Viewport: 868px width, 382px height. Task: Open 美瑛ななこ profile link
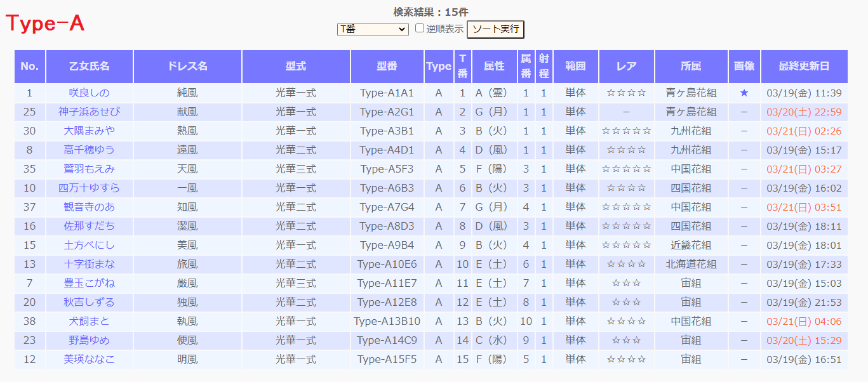click(x=90, y=360)
